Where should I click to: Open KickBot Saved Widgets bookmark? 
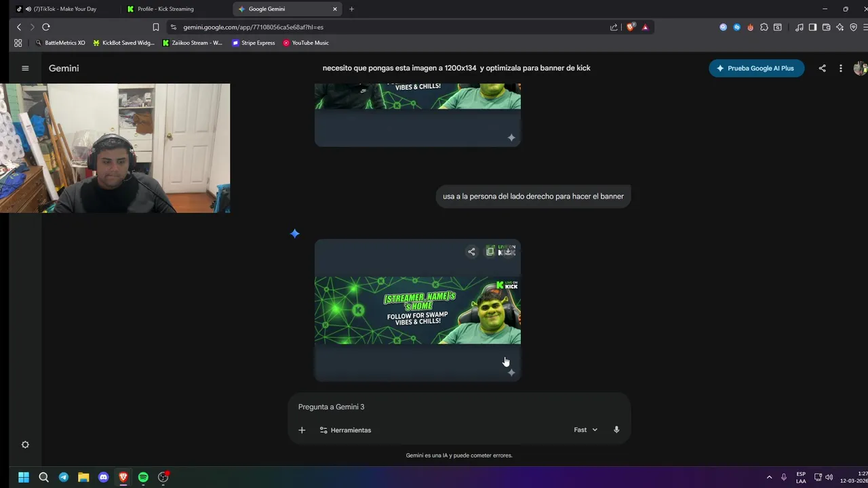(x=123, y=43)
